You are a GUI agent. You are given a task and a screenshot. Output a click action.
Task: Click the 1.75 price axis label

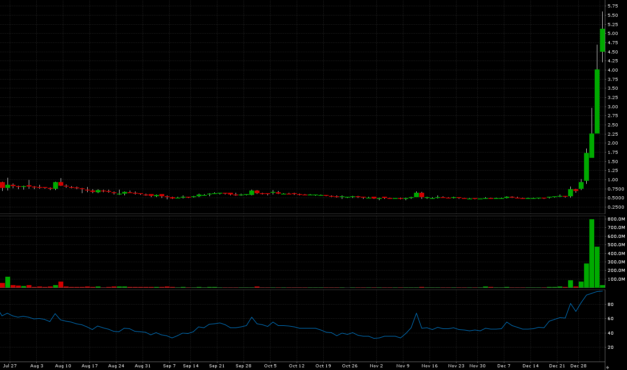click(613, 152)
